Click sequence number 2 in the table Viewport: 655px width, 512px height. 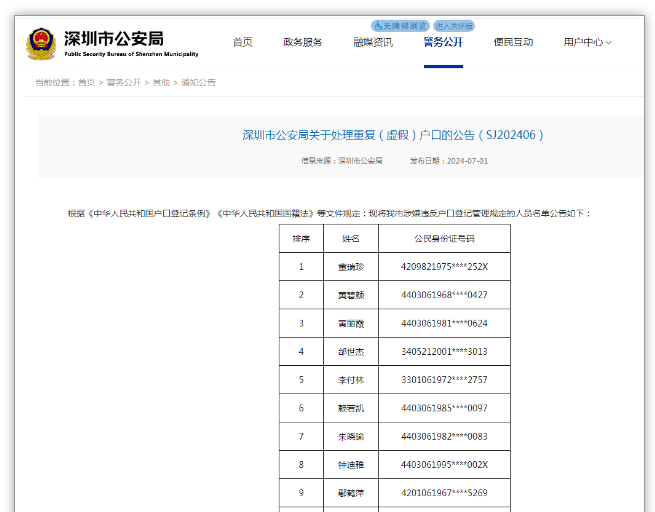point(301,295)
